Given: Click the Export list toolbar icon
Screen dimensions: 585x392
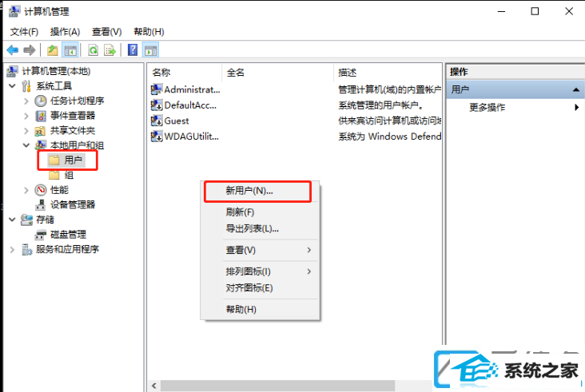Looking at the screenshot, I should tap(109, 50).
